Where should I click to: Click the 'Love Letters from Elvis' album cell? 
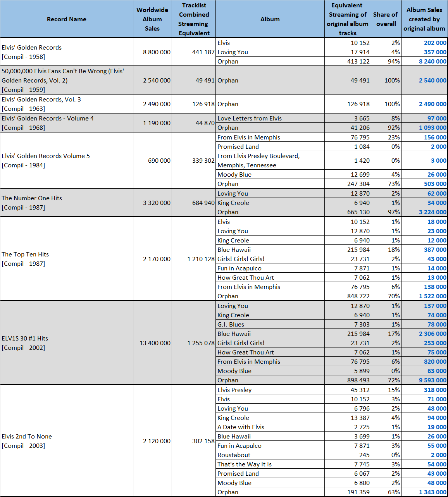[270, 118]
